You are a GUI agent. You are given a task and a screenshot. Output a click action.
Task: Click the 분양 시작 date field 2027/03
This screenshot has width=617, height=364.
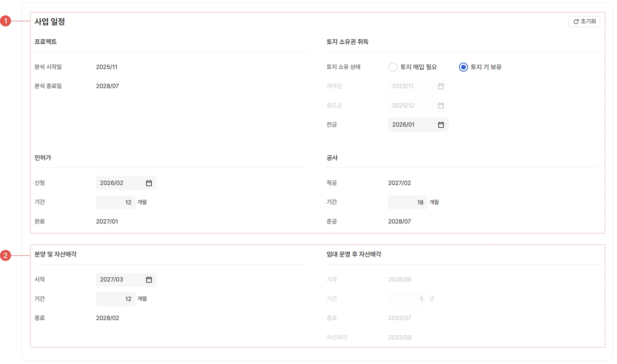(119, 280)
